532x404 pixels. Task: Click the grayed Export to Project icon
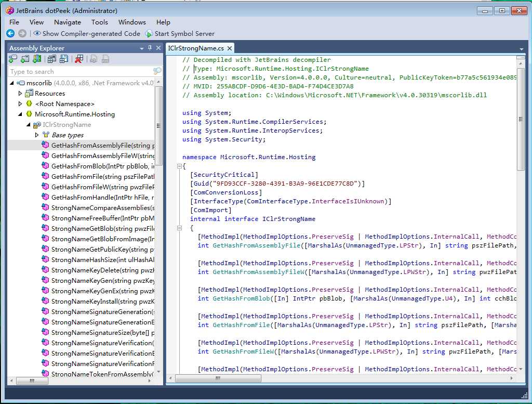click(94, 59)
